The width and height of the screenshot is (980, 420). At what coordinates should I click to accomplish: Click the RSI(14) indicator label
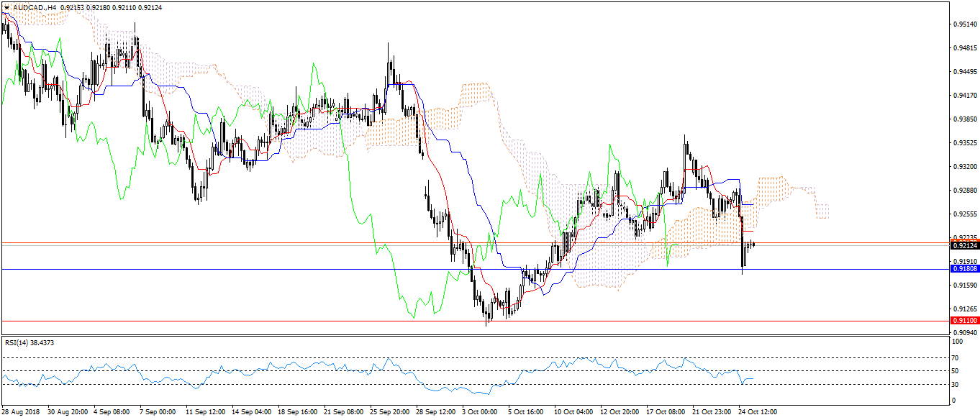30,342
